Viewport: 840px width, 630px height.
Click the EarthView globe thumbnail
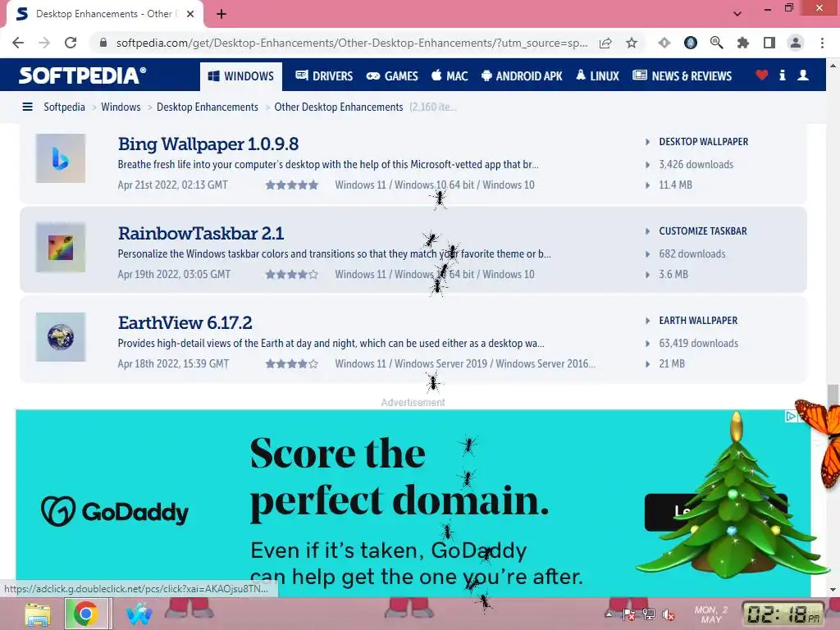point(61,337)
